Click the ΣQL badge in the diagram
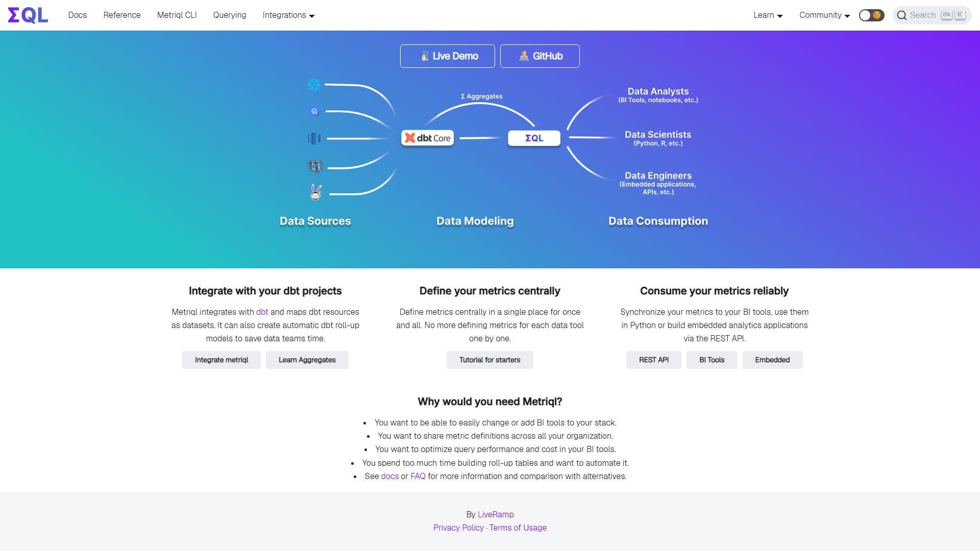This screenshot has width=980, height=551. point(534,138)
